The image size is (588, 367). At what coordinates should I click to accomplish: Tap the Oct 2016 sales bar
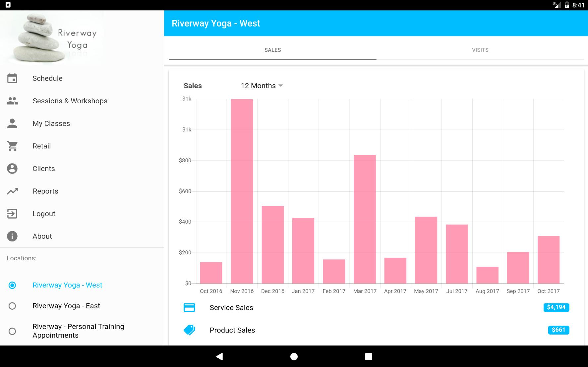(211, 273)
